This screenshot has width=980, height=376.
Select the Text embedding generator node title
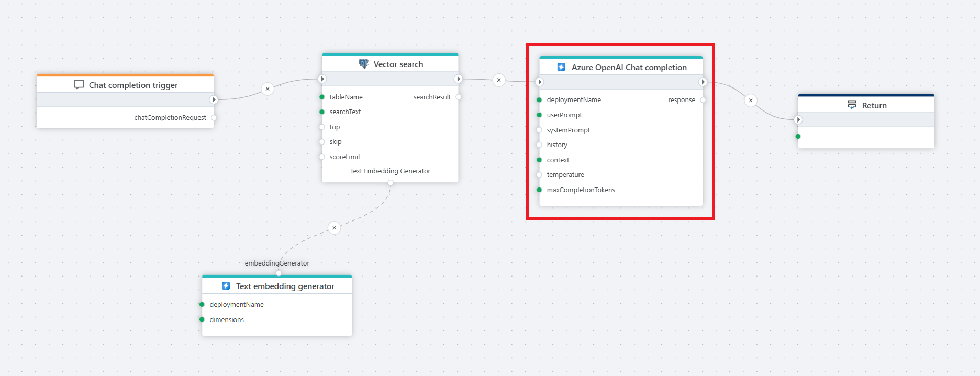click(x=285, y=286)
